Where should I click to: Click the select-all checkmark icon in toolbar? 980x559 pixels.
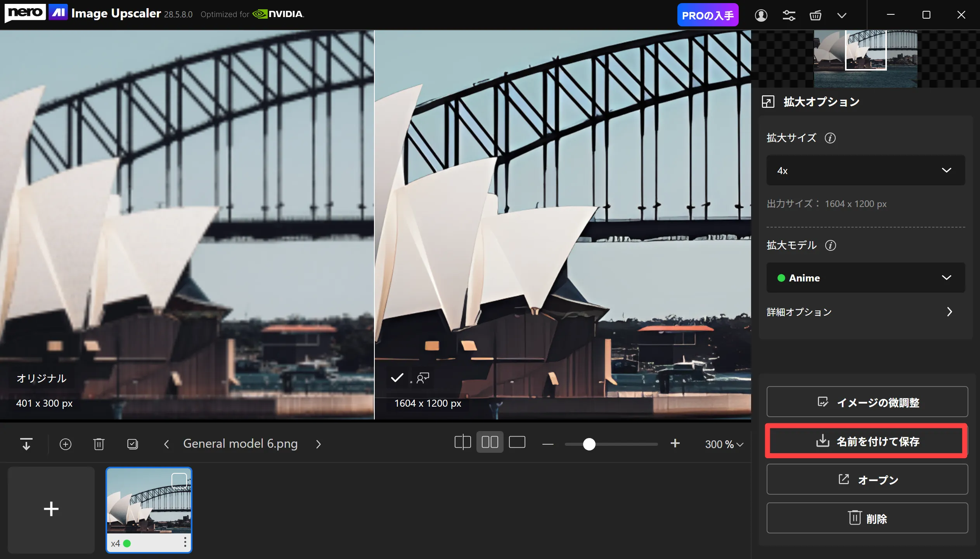point(132,444)
